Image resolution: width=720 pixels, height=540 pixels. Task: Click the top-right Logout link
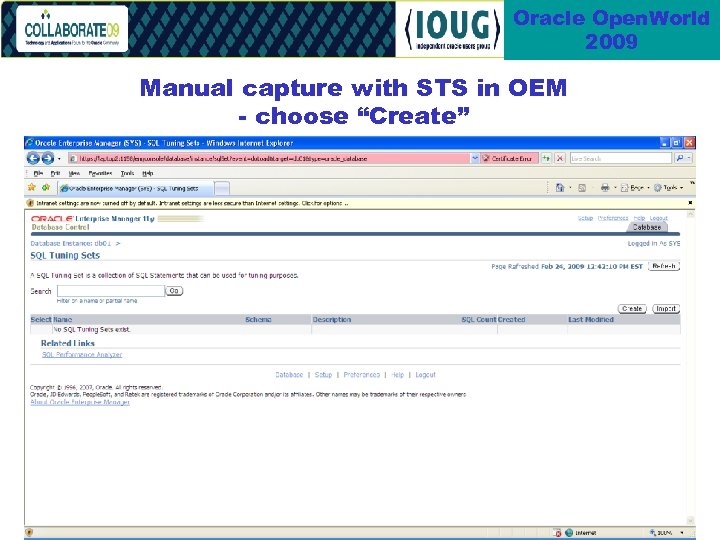coord(658,218)
